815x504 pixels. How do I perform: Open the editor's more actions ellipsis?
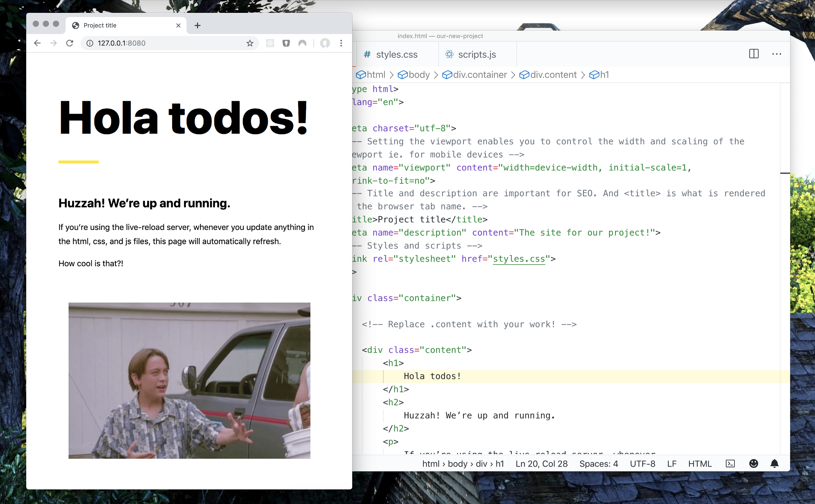[x=777, y=54]
